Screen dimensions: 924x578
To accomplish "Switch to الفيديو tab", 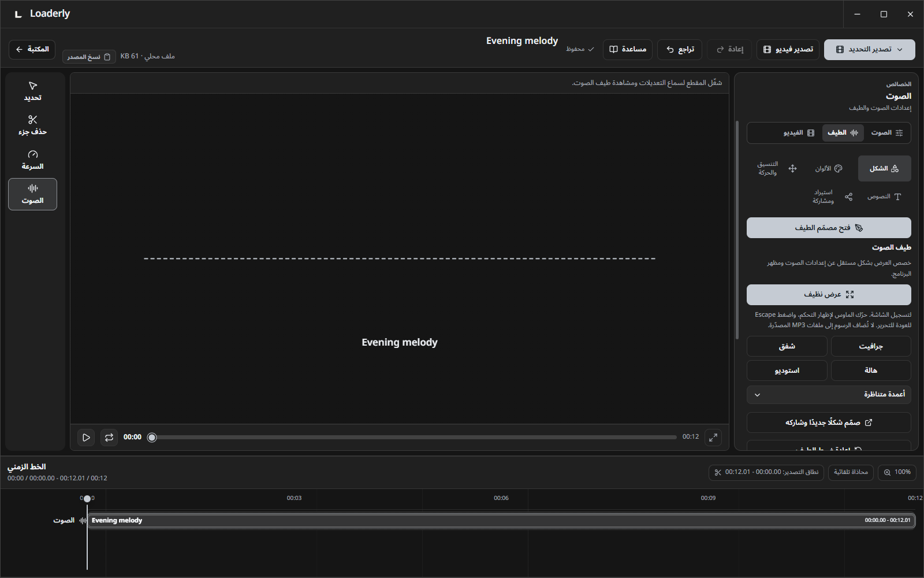I will point(799,133).
